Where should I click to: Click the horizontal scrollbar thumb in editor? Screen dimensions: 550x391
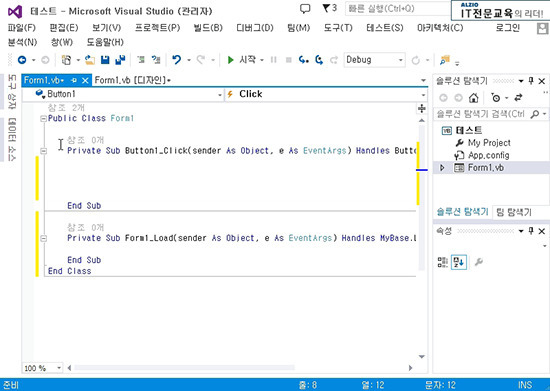pyautogui.click(x=184, y=368)
